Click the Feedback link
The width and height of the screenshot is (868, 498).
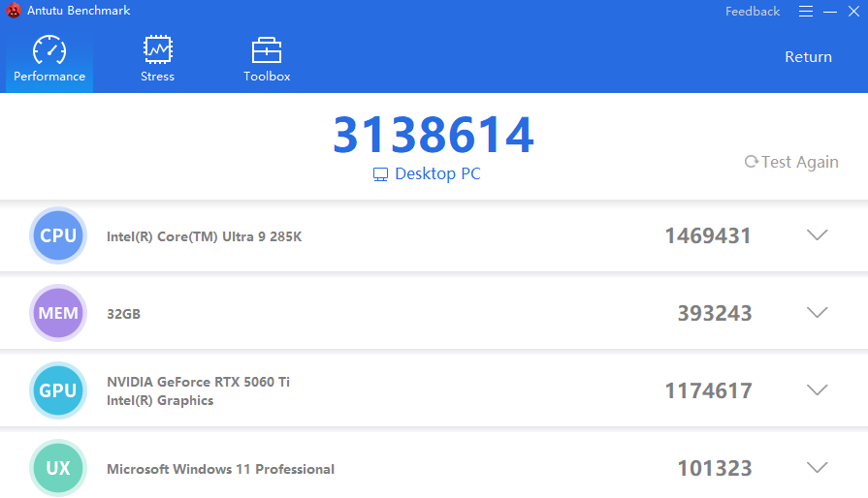coord(753,12)
